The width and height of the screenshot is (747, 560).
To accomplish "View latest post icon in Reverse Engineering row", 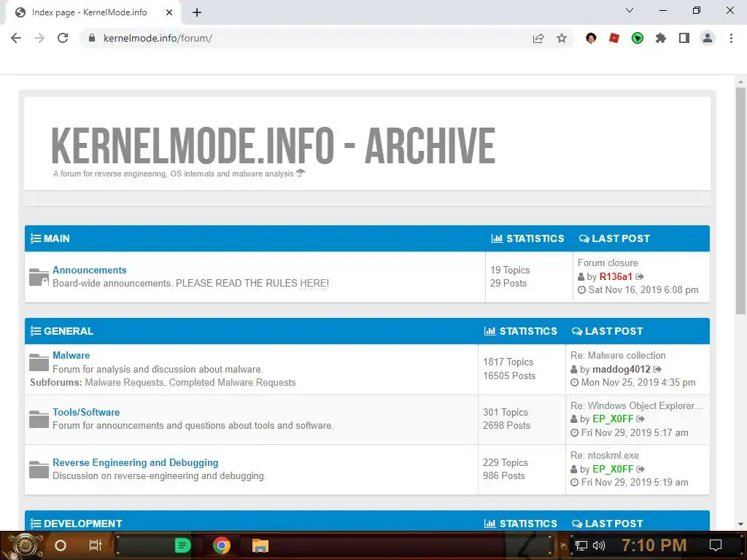I will click(x=640, y=469).
